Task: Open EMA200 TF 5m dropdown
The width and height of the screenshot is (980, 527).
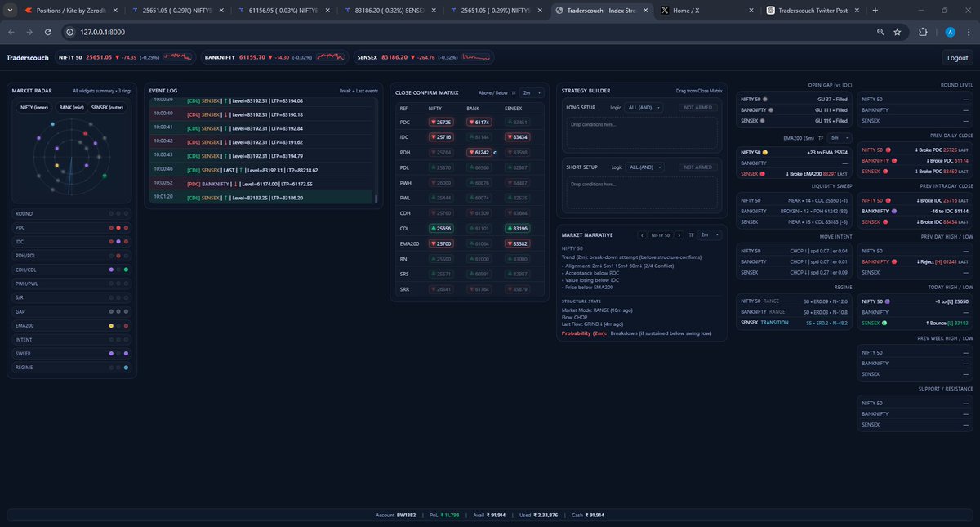Action: tap(839, 138)
